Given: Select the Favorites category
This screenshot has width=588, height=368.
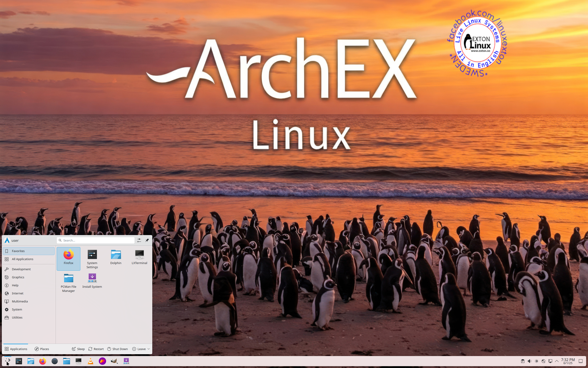Looking at the screenshot, I should 29,251.
